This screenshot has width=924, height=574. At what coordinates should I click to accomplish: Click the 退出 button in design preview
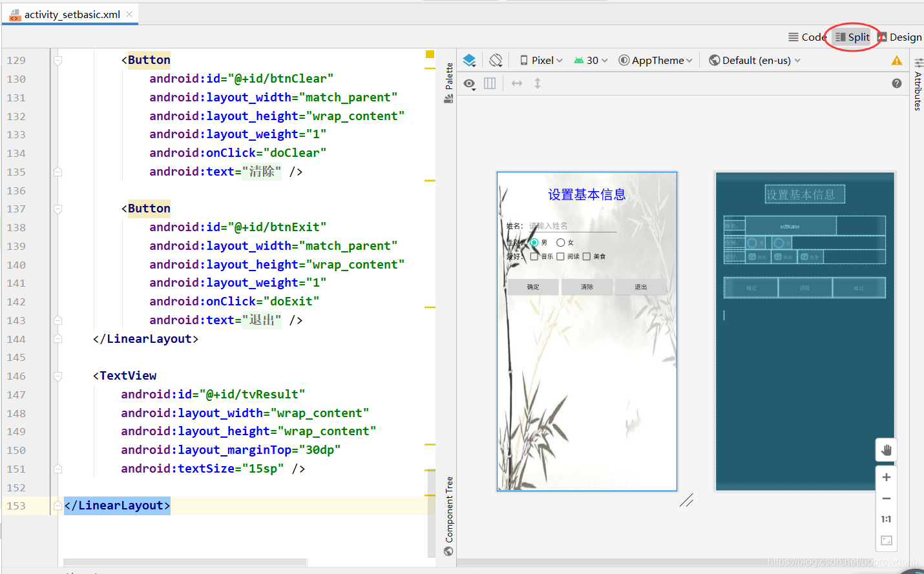tap(640, 287)
